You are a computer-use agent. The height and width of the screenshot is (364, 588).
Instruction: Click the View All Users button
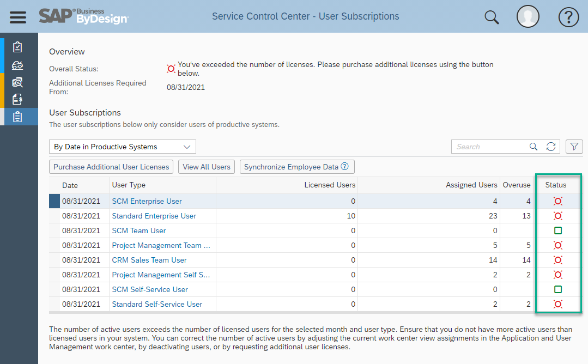tap(207, 167)
